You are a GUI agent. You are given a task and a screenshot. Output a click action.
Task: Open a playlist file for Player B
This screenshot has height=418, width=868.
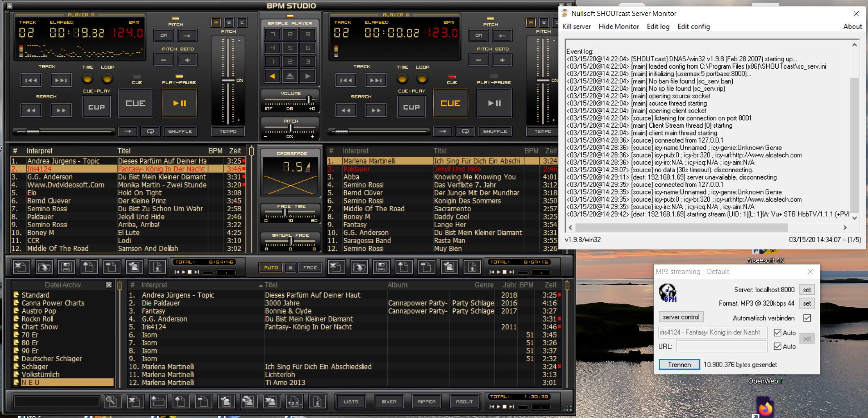[x=359, y=267]
